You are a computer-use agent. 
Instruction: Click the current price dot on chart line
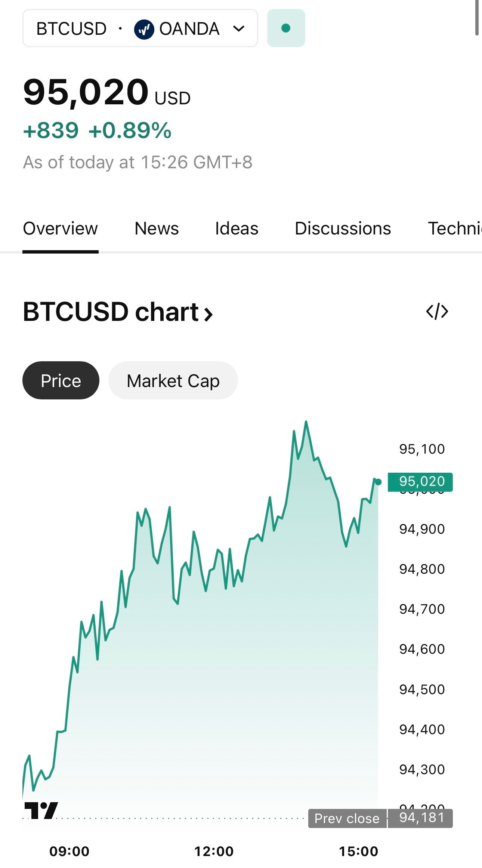(378, 482)
